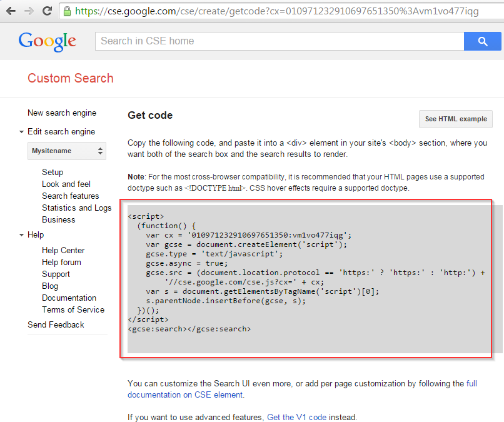Visit the Help forum
The height and width of the screenshot is (422, 504).
click(x=61, y=262)
